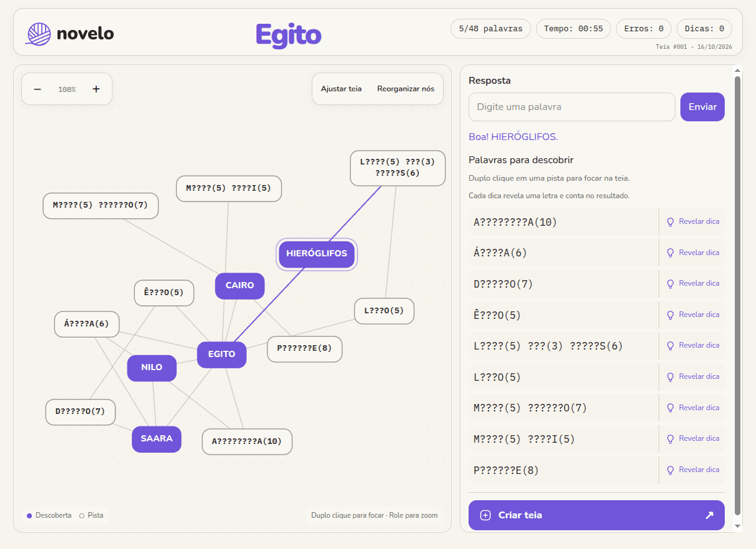This screenshot has width=756, height=549.
Task: Zoom out with the minus button
Action: point(37,89)
